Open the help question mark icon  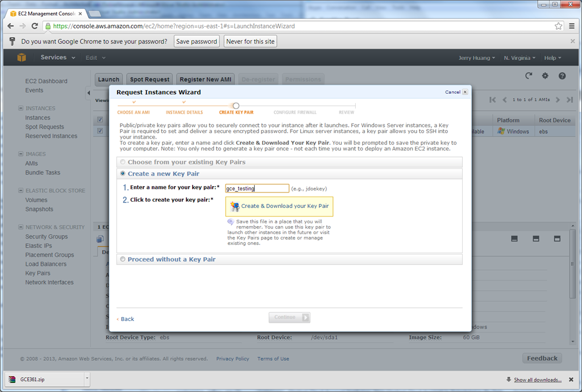[x=562, y=76]
